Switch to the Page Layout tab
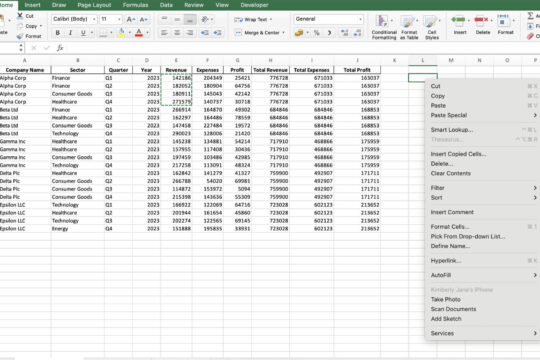This screenshot has width=540, height=360. coord(94,5)
